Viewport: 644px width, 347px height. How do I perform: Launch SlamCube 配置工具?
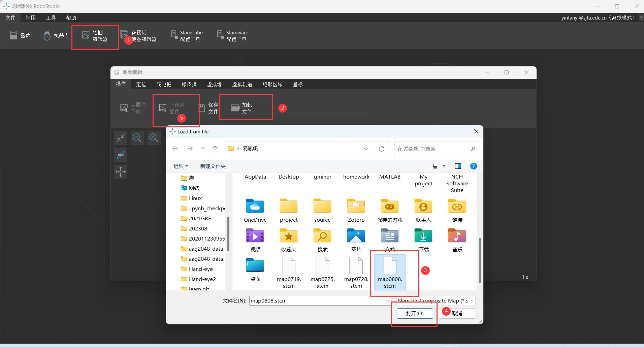187,36
